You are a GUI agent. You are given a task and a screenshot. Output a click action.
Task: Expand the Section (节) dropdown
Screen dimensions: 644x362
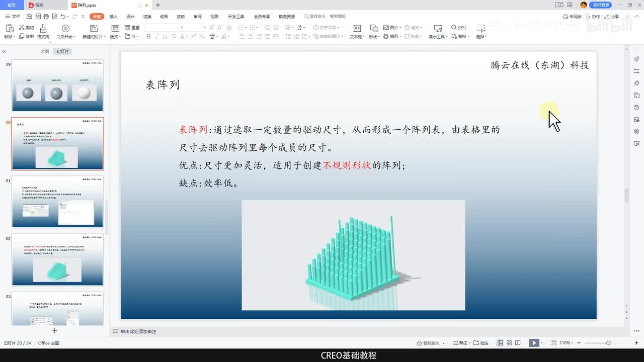click(x=132, y=36)
